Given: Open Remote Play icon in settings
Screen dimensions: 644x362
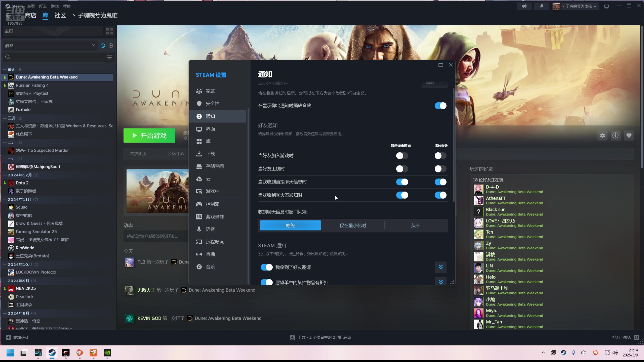Looking at the screenshot, I should tap(199, 242).
